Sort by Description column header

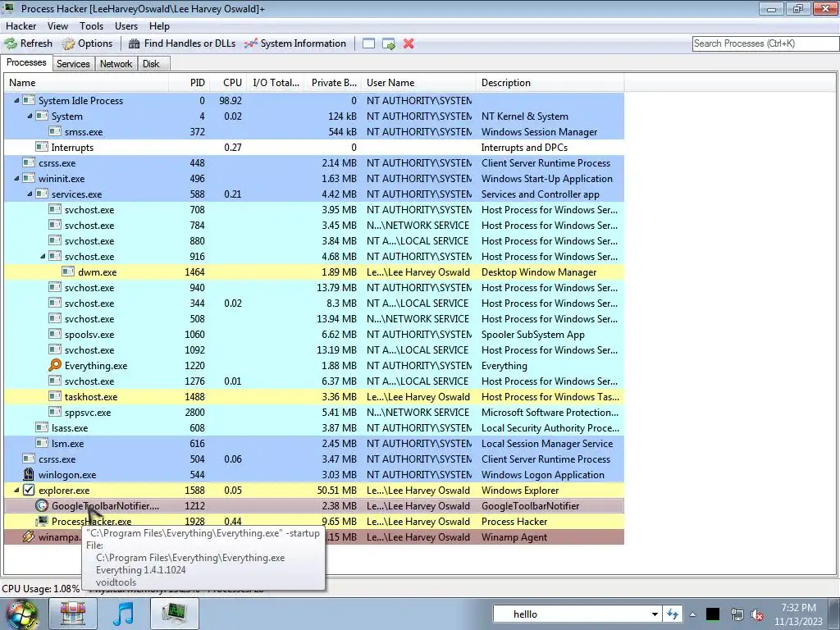(x=550, y=83)
